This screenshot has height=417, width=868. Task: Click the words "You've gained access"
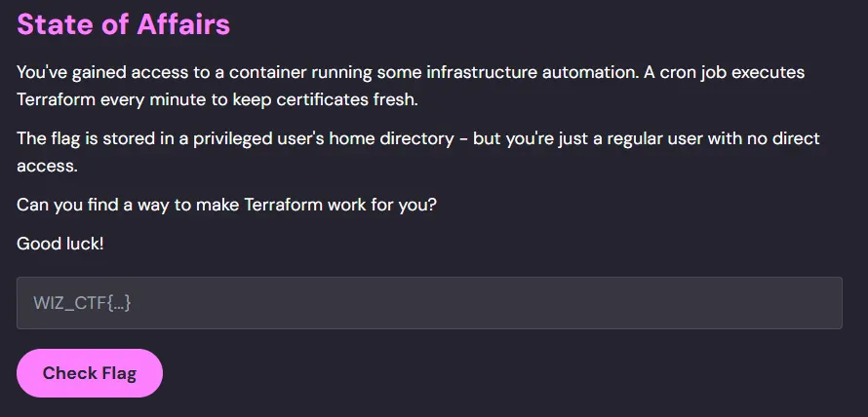pos(91,73)
